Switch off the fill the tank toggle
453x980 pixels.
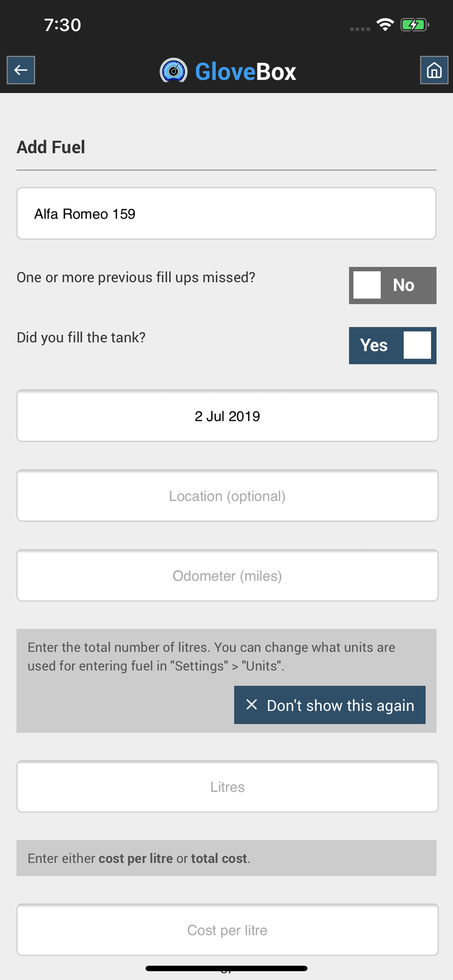393,345
